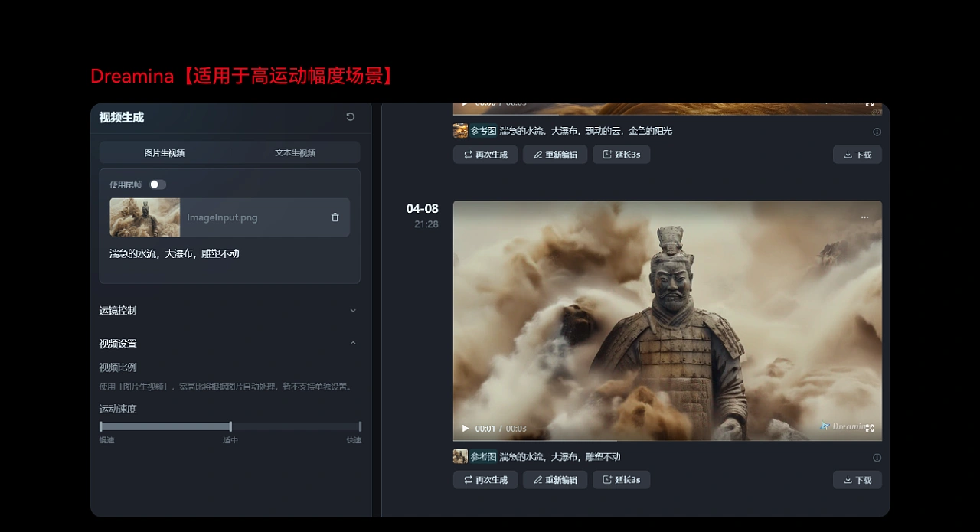
Task: Click the prompt text ending in 金色的阳光
Action: 586,131
